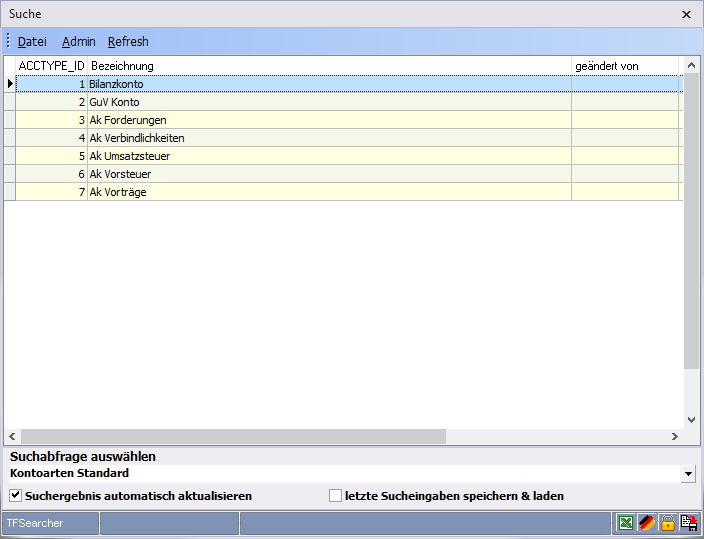Click the row indicator arrow of Bilanzkonto row
This screenshot has width=704, height=539.
10,84
